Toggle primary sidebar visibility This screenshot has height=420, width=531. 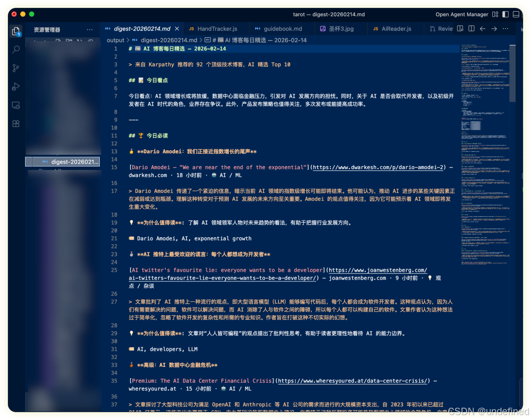click(x=505, y=14)
